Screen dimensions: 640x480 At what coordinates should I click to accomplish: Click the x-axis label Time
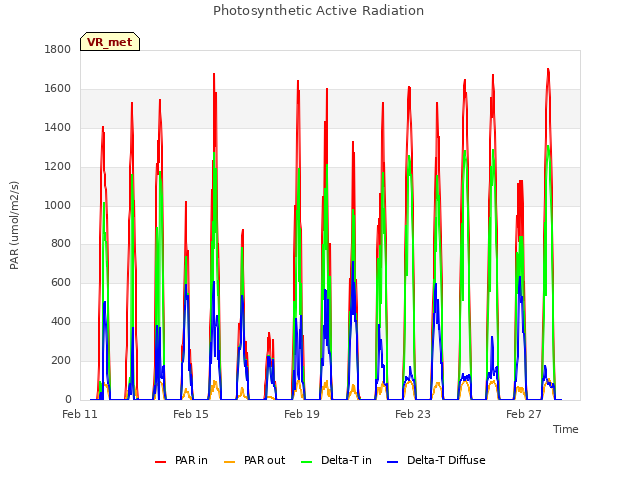click(x=566, y=429)
